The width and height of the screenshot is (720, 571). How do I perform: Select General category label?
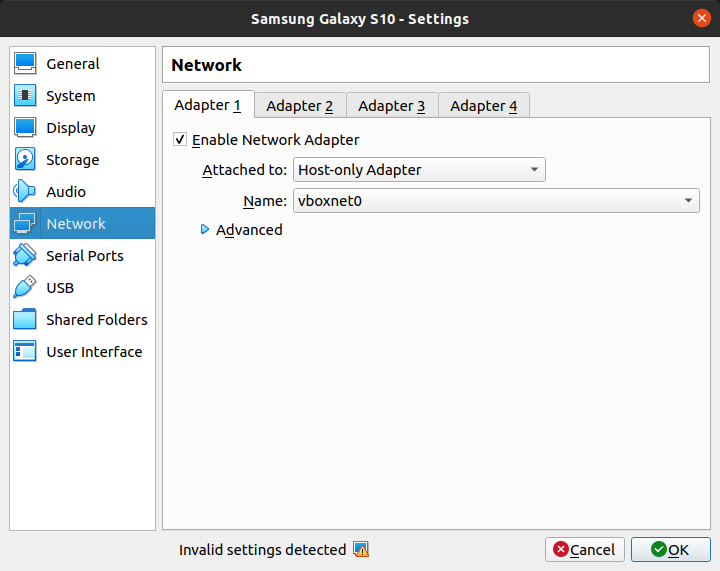(73, 64)
